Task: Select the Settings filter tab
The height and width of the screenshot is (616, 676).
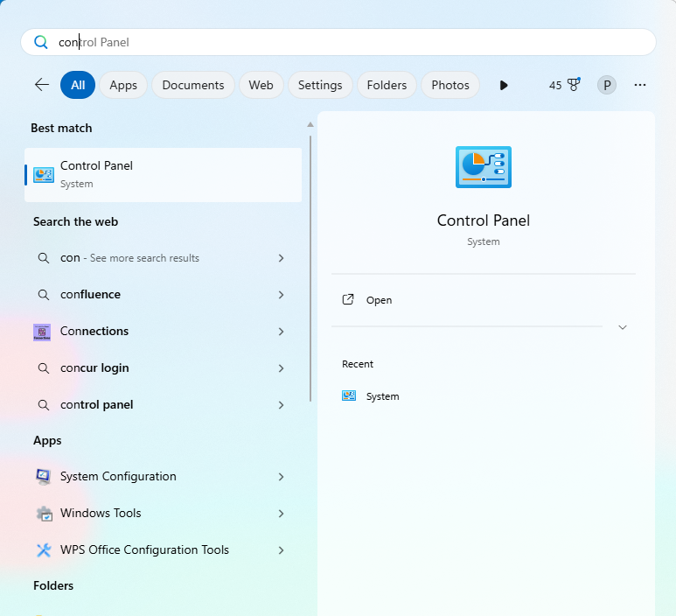Action: point(320,85)
